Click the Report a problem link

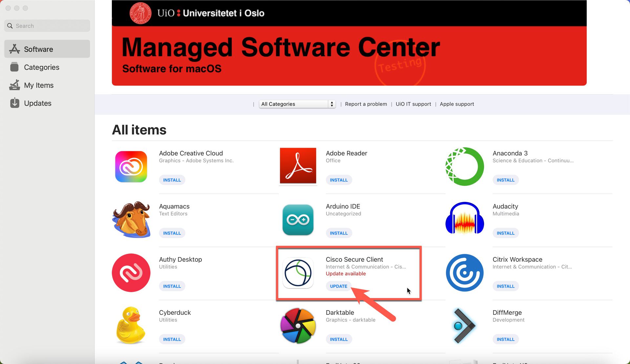coord(366,104)
